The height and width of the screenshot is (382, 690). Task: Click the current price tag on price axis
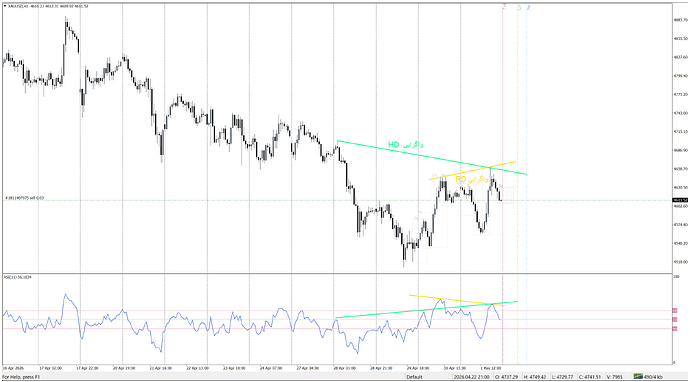pyautogui.click(x=680, y=200)
